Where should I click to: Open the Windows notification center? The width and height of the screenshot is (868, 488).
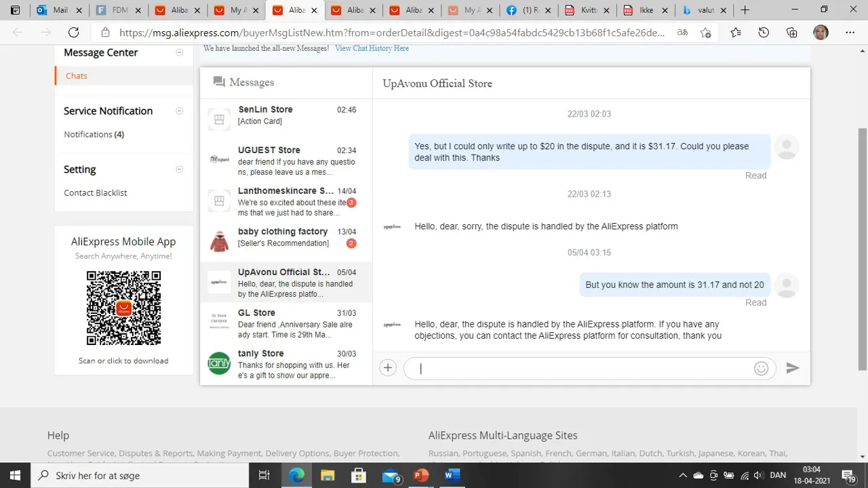pos(848,475)
